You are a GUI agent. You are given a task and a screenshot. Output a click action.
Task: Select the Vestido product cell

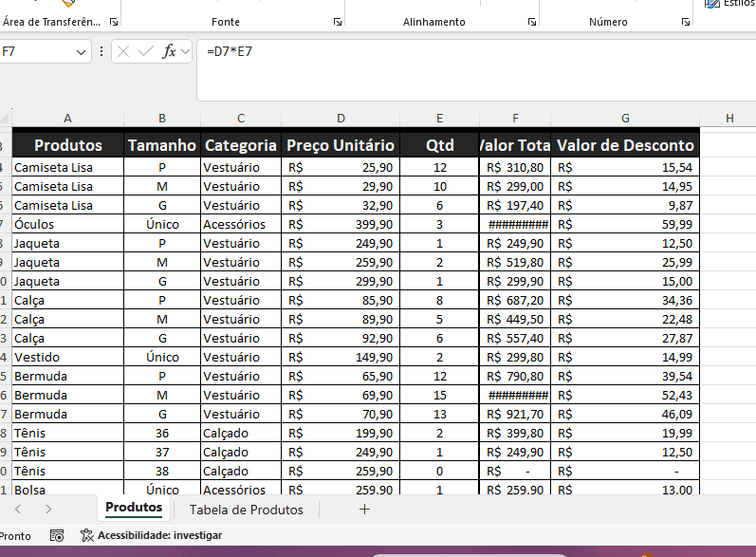click(68, 358)
